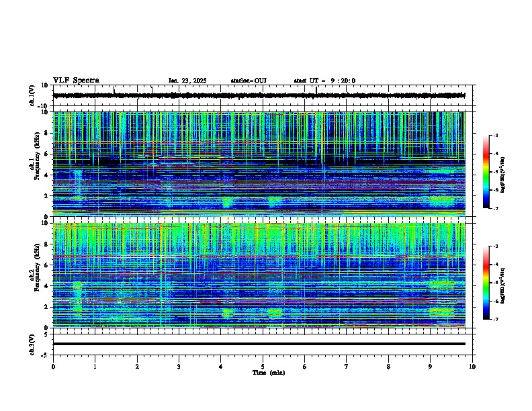
Task: Click inside the ch.2 spectrogram panel
Action: (x=259, y=275)
